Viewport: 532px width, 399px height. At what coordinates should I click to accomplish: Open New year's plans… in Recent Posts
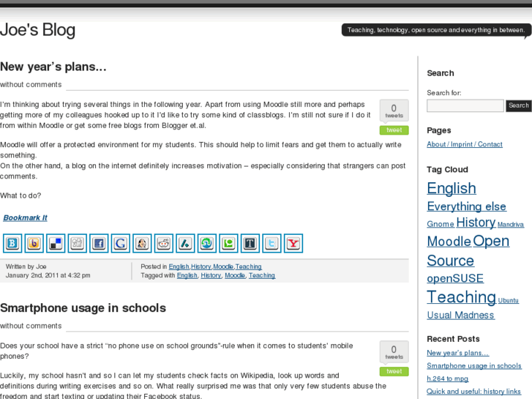pyautogui.click(x=457, y=353)
